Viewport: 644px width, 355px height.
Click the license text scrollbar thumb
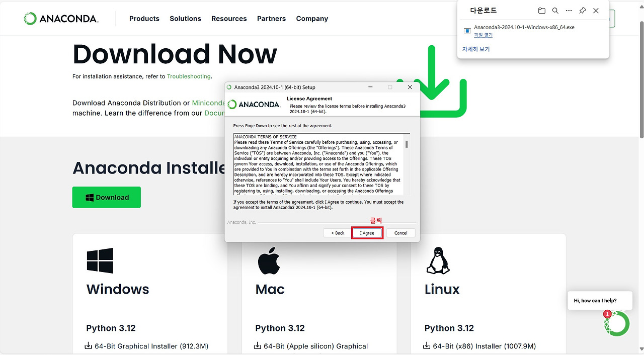(x=407, y=144)
